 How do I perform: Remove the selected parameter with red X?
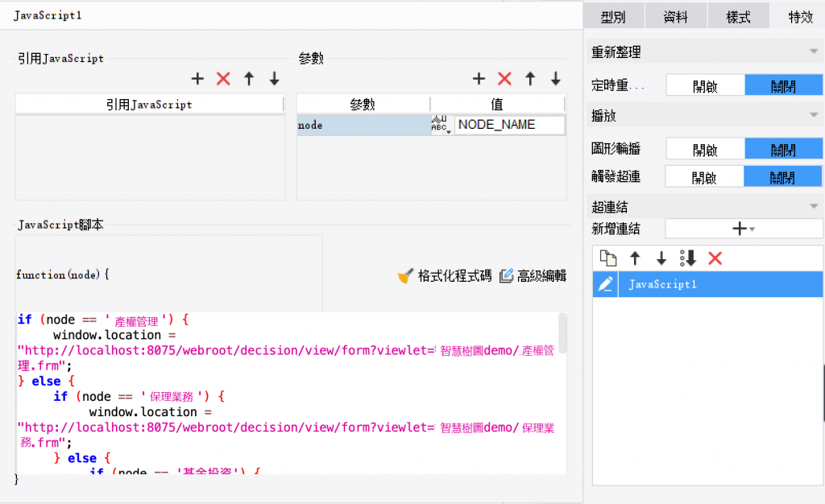tap(504, 79)
